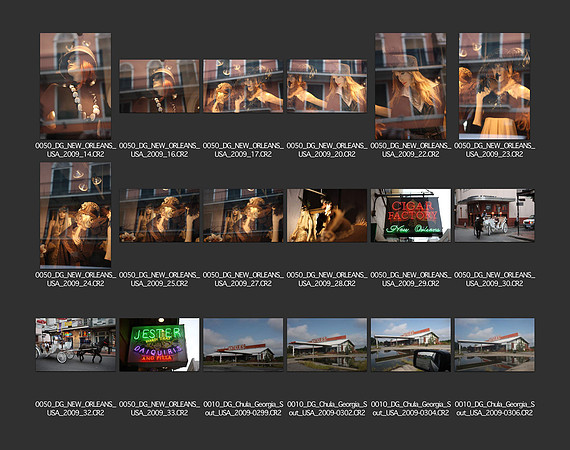Click file name label USA_2009_14.CR2

76,150
